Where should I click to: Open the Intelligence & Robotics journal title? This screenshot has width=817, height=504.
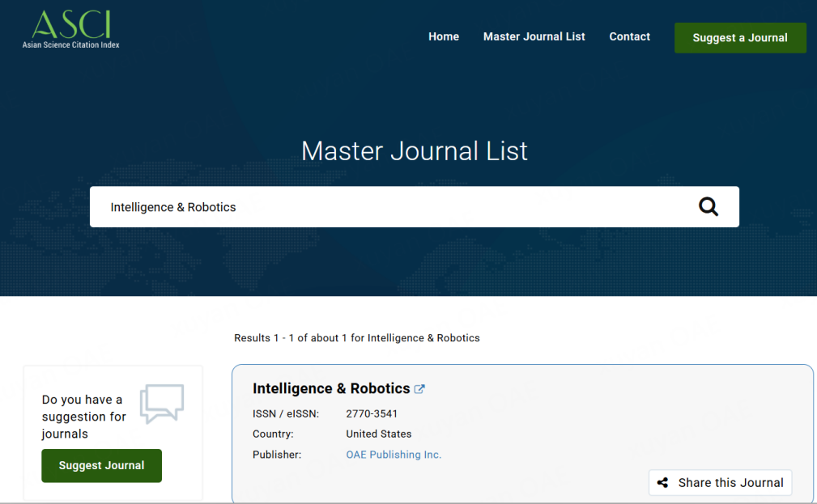click(x=331, y=388)
